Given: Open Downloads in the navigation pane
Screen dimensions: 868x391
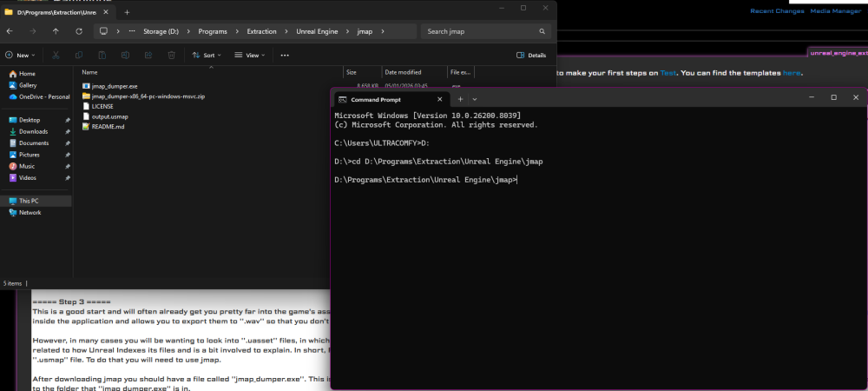Looking at the screenshot, I should click(x=33, y=131).
